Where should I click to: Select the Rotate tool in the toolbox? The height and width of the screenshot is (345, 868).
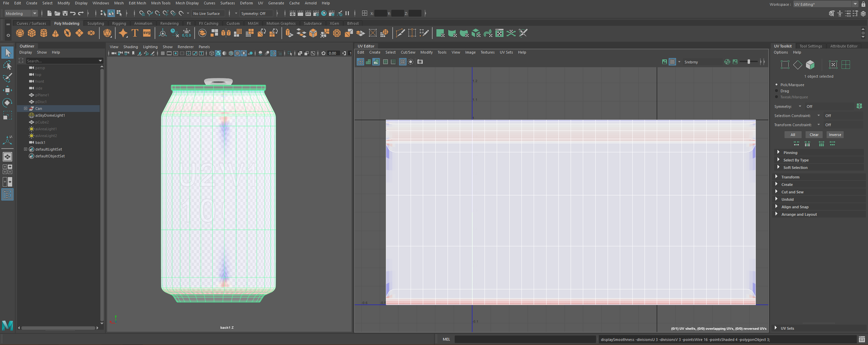[x=7, y=103]
